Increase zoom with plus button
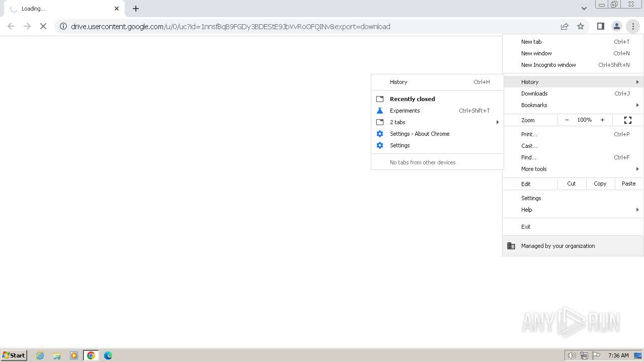This screenshot has width=644, height=362. (602, 120)
